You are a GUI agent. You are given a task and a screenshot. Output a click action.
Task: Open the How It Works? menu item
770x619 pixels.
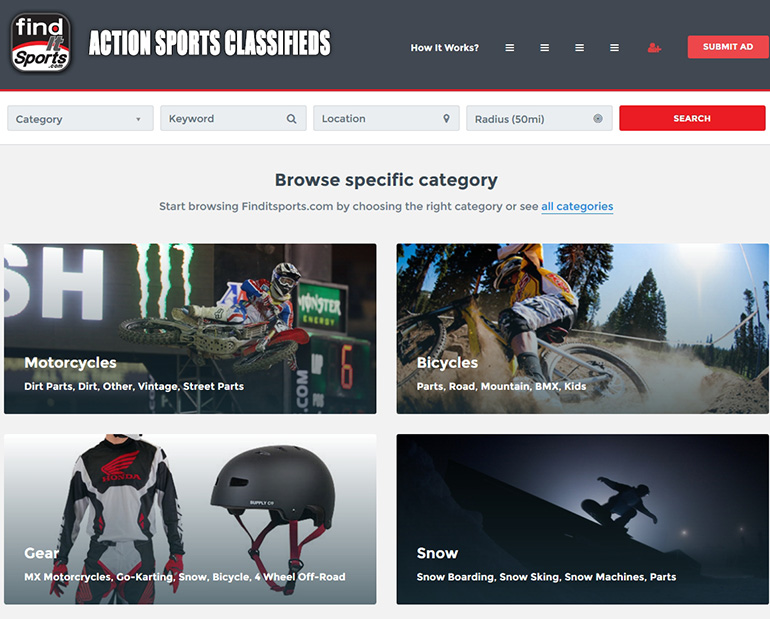click(x=444, y=48)
